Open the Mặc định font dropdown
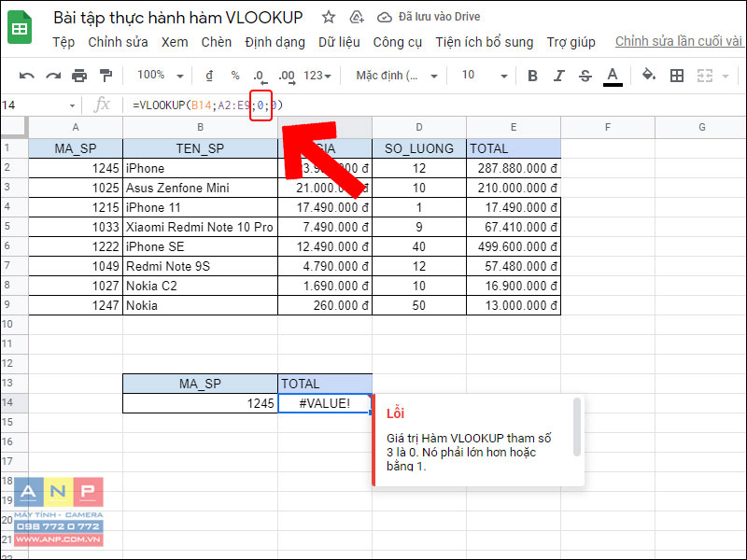This screenshot has height=560, width=747. tap(397, 76)
